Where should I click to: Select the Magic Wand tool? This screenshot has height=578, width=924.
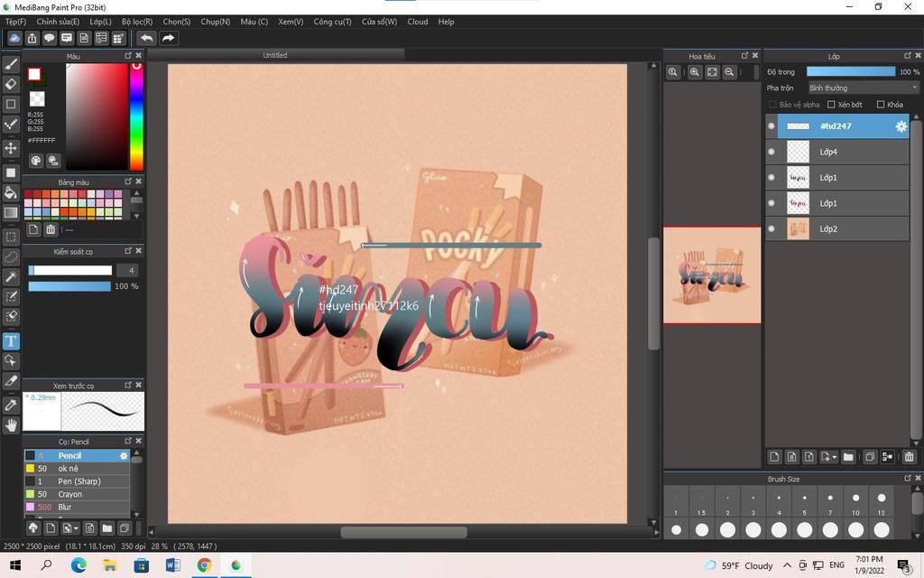(11, 276)
